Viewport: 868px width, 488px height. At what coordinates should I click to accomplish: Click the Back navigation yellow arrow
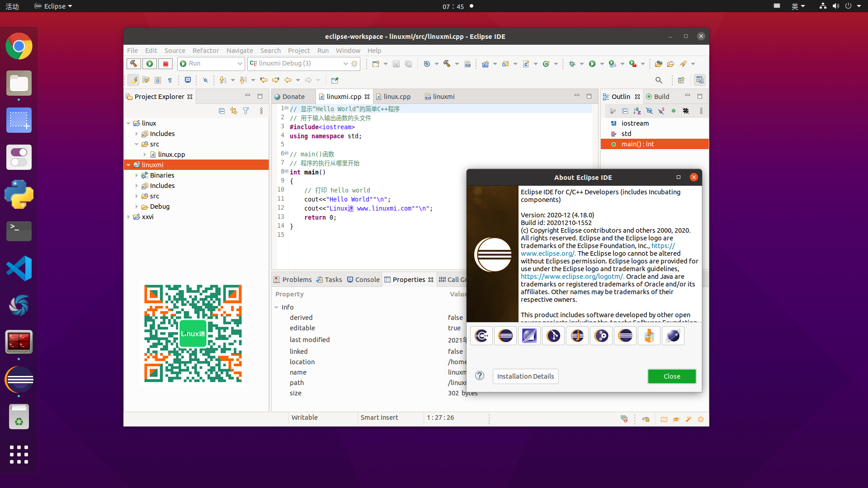click(288, 80)
